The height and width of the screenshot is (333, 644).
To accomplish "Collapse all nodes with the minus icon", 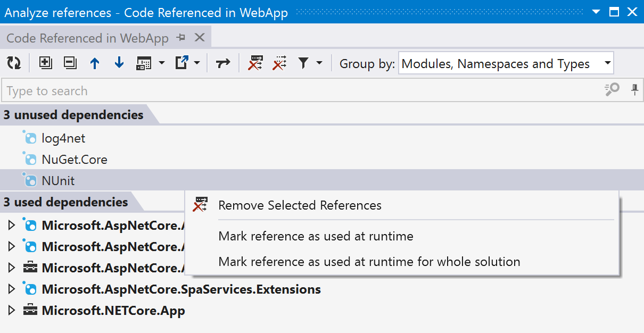I will (x=70, y=63).
